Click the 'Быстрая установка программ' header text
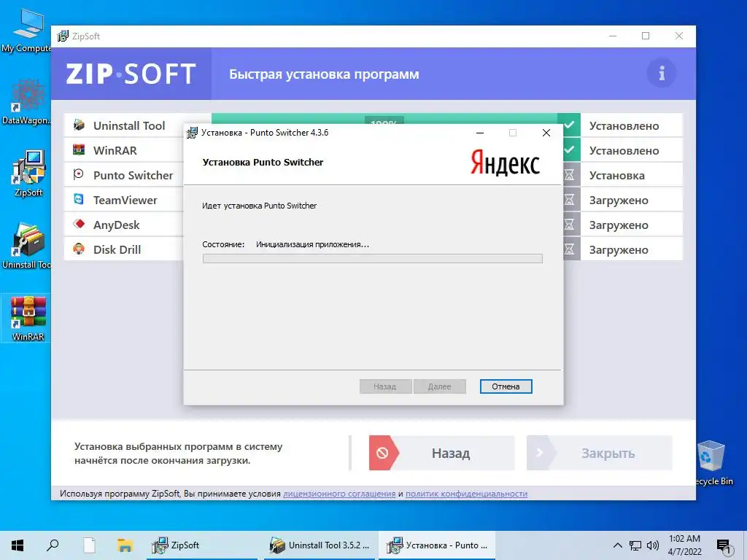747x560 pixels. tap(324, 74)
